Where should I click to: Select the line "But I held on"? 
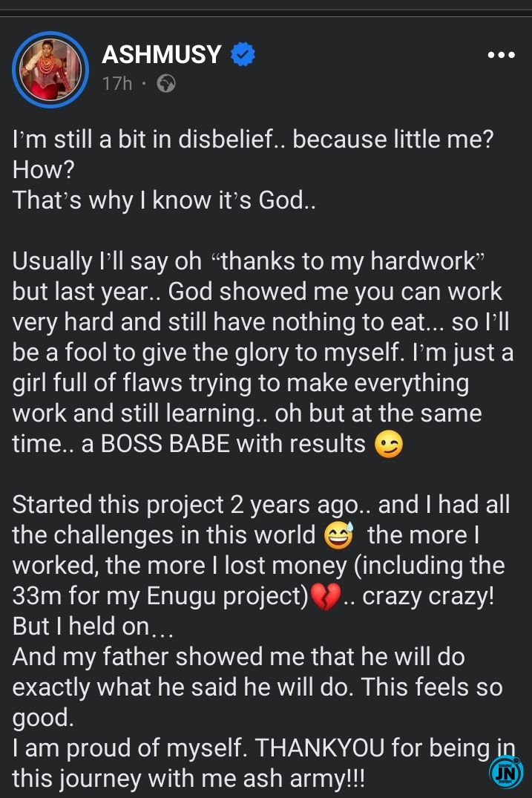(93, 627)
